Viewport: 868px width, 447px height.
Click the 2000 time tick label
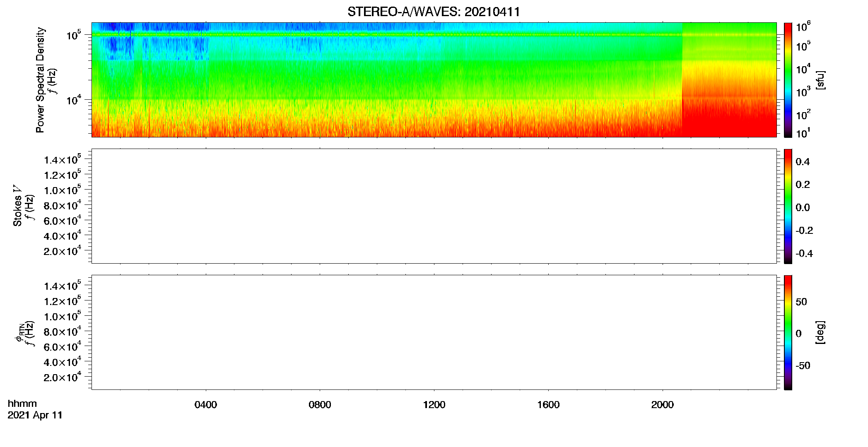(662, 405)
